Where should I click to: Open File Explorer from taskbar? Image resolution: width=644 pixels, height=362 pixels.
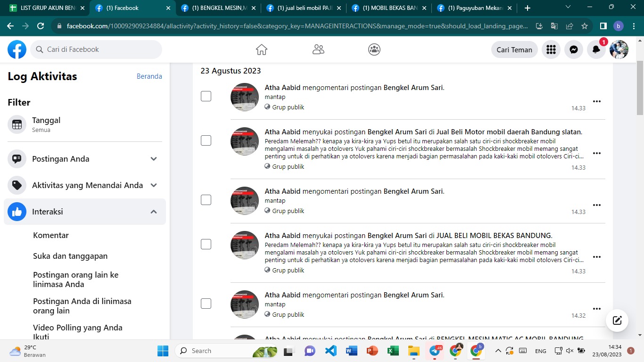(413, 351)
